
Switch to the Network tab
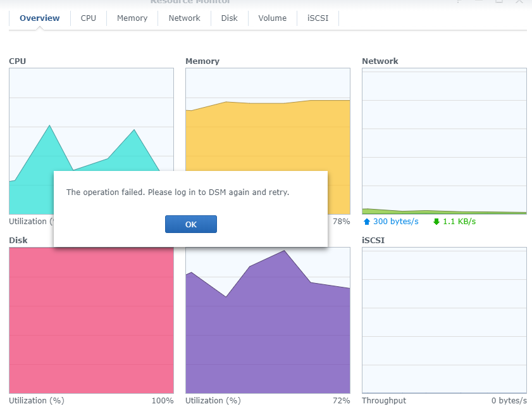[184, 18]
